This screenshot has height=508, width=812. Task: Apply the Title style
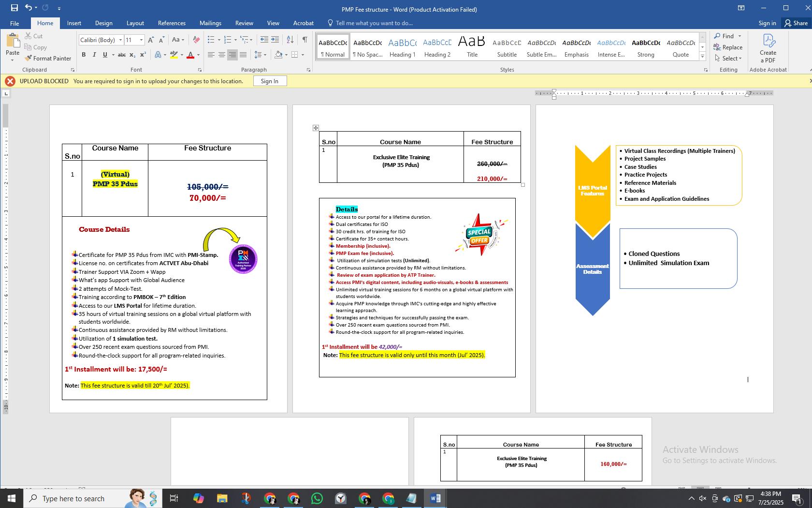[472, 47]
